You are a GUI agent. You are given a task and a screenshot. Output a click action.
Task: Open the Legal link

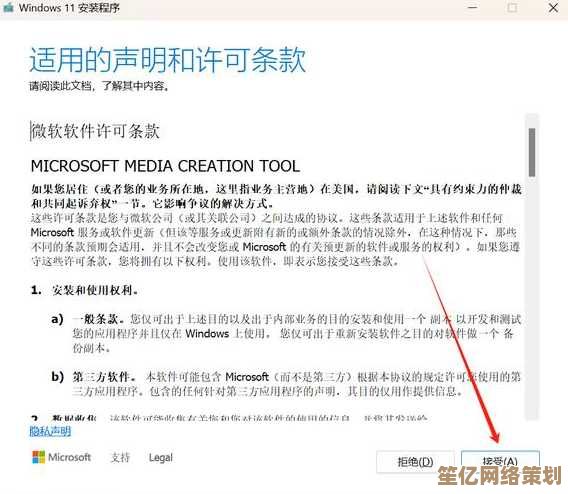click(x=161, y=457)
